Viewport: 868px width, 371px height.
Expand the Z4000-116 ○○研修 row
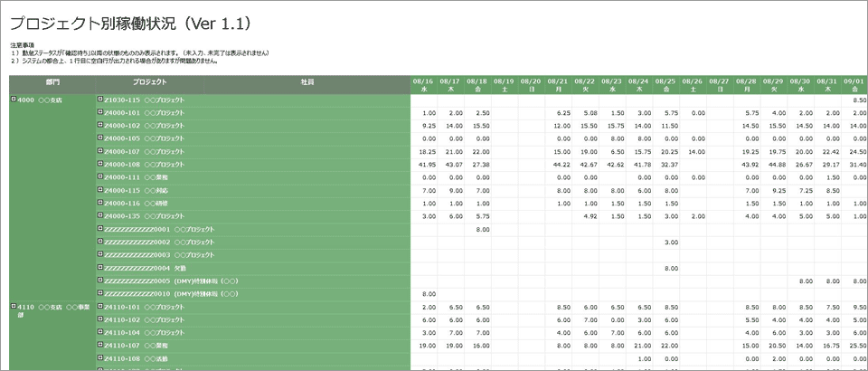[x=100, y=203]
